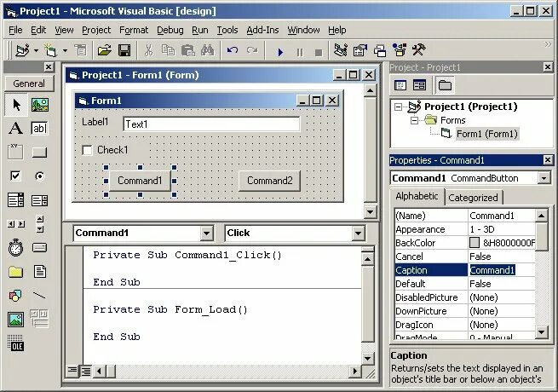Select the PictureBox tool in toolbox

pyautogui.click(x=39, y=105)
